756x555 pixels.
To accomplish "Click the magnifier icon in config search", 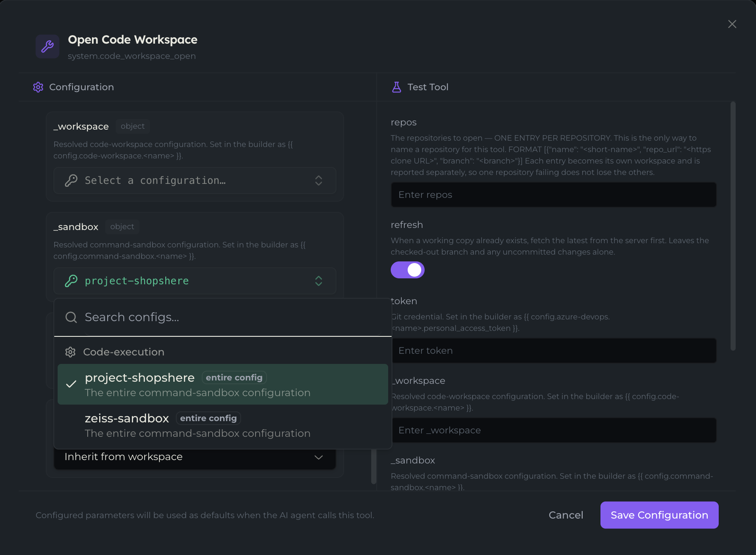I will tap(71, 317).
